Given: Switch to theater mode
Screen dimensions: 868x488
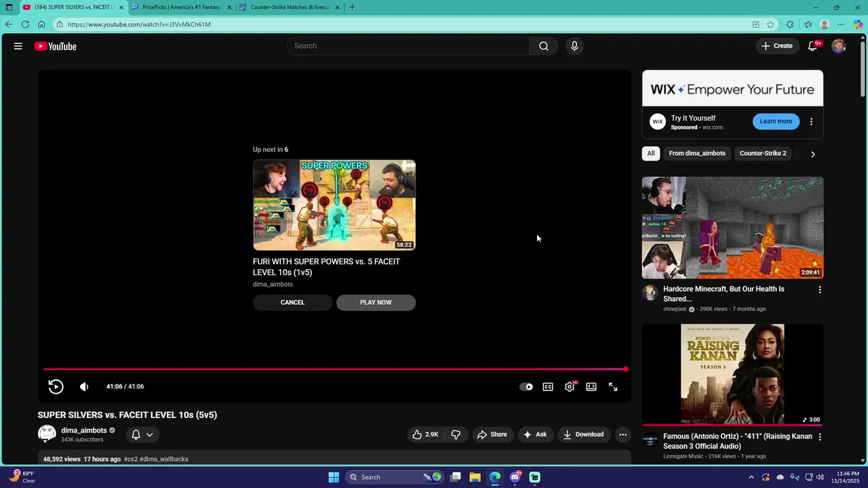Looking at the screenshot, I should coord(591,387).
